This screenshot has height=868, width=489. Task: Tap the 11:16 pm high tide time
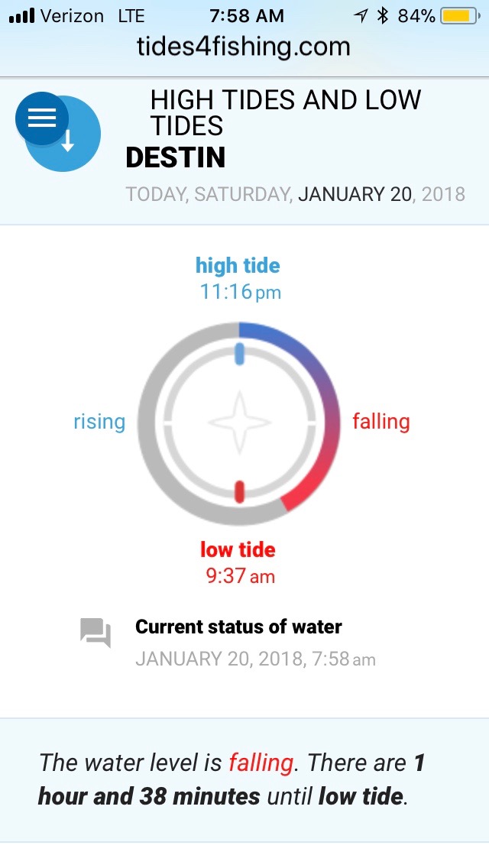click(x=240, y=292)
